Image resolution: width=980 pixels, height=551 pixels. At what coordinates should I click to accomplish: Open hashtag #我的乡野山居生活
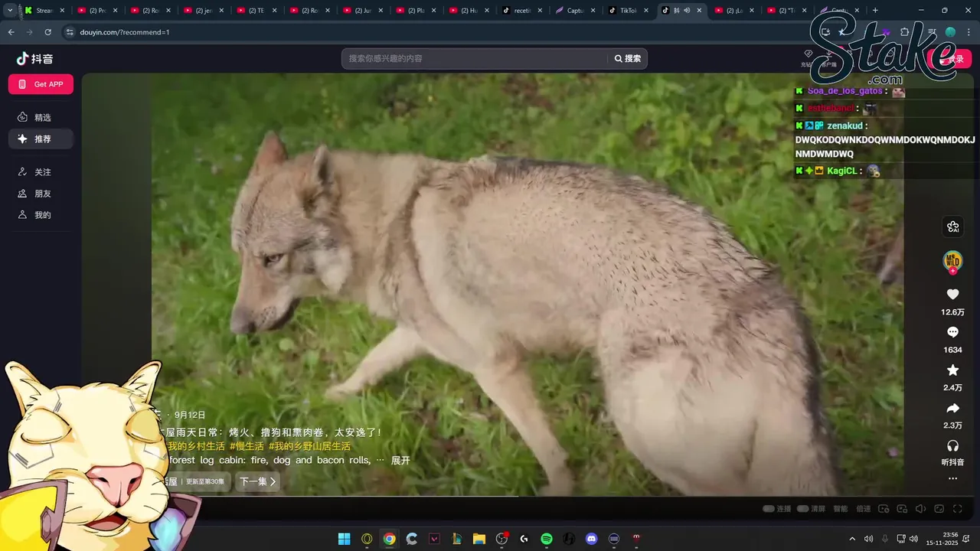click(x=309, y=446)
